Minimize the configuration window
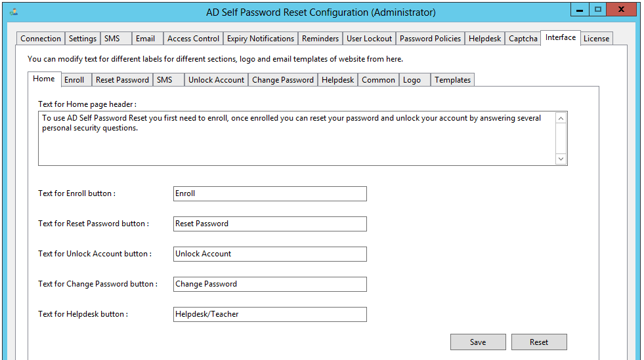Image resolution: width=644 pixels, height=360 pixels. tap(580, 10)
